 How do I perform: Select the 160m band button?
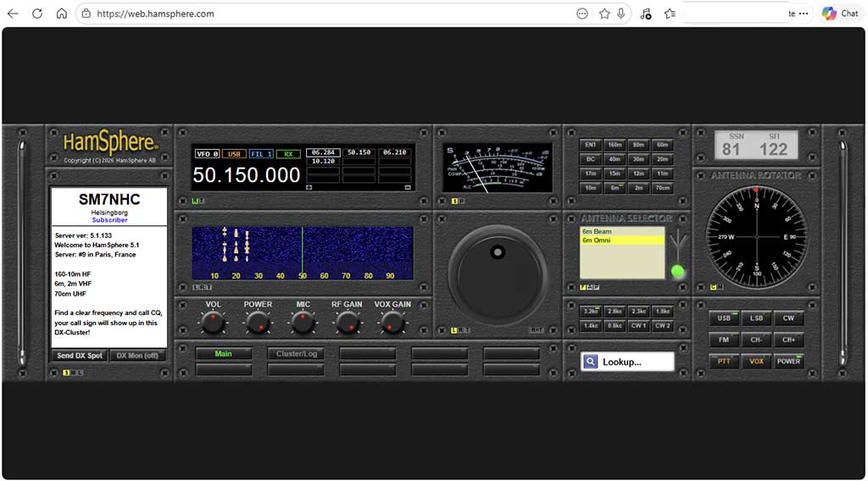click(615, 145)
